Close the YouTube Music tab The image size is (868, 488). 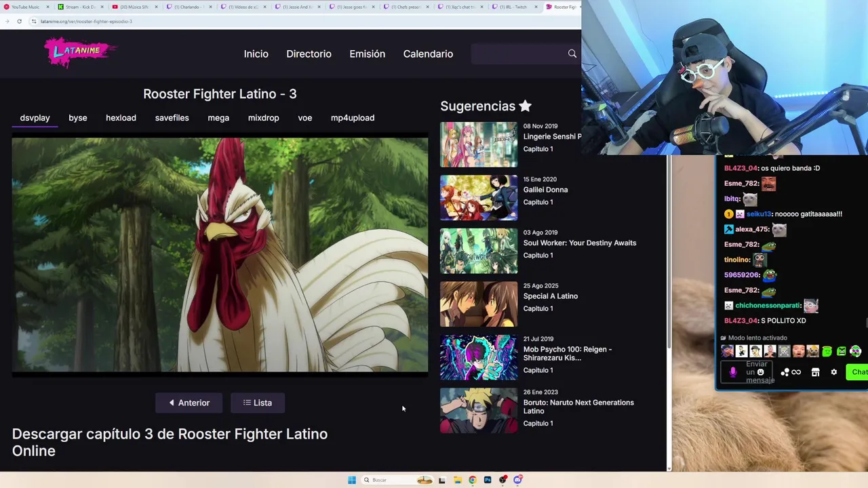pos(47,7)
